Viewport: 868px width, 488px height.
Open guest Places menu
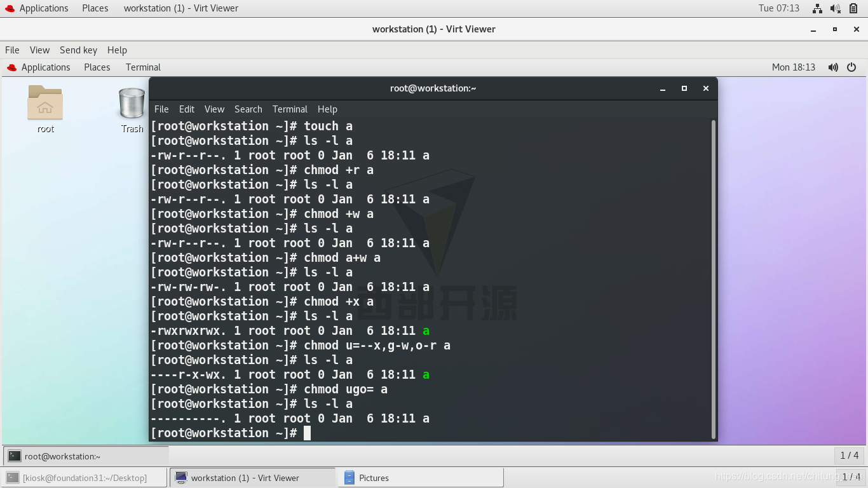[x=97, y=67]
